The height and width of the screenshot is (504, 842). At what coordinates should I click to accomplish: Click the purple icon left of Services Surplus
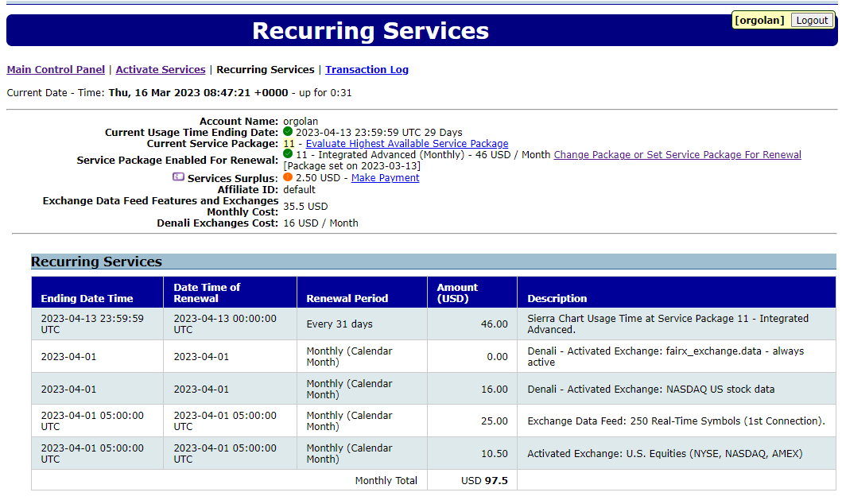click(178, 177)
